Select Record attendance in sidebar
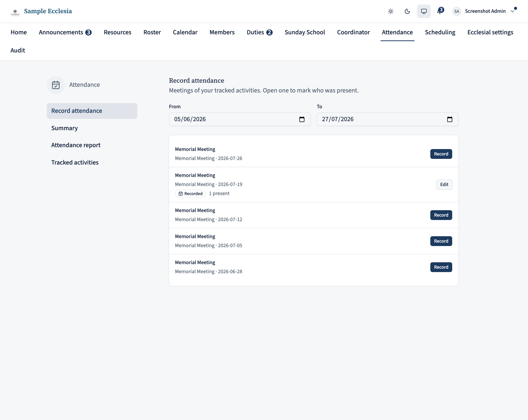The width and height of the screenshot is (528, 420). (92, 111)
